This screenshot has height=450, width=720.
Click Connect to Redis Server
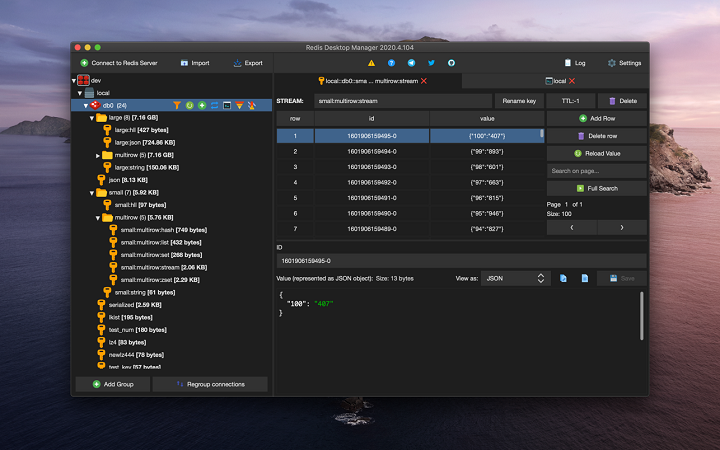[x=118, y=63]
